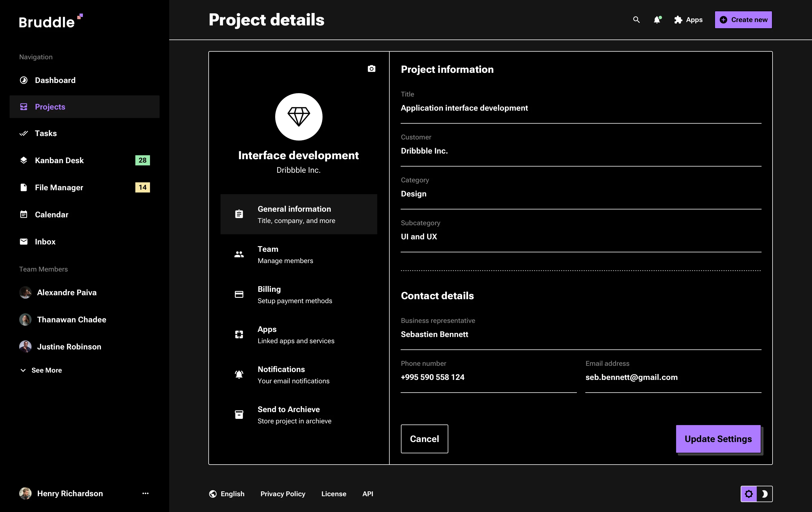812x512 pixels.
Task: Expand the See More team members list
Action: pos(41,370)
